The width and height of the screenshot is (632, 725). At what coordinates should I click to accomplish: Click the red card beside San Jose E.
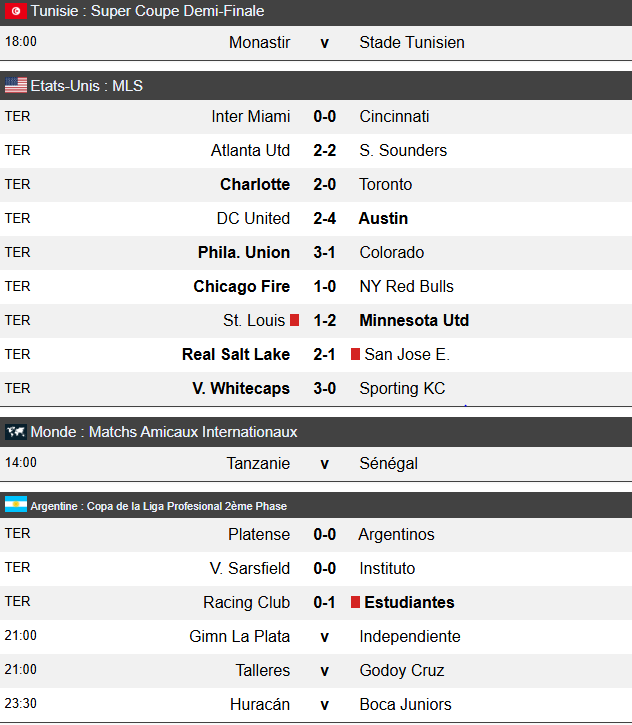click(x=355, y=354)
